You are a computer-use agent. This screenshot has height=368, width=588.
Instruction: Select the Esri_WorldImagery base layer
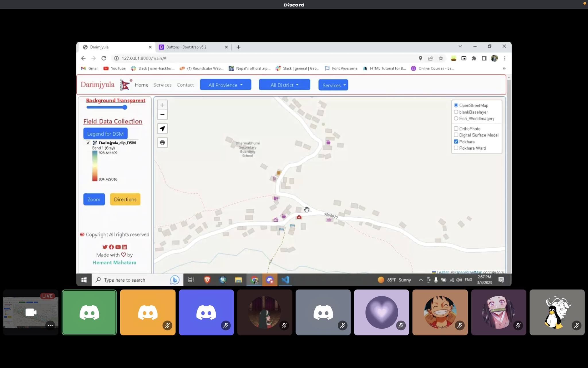coord(456,118)
